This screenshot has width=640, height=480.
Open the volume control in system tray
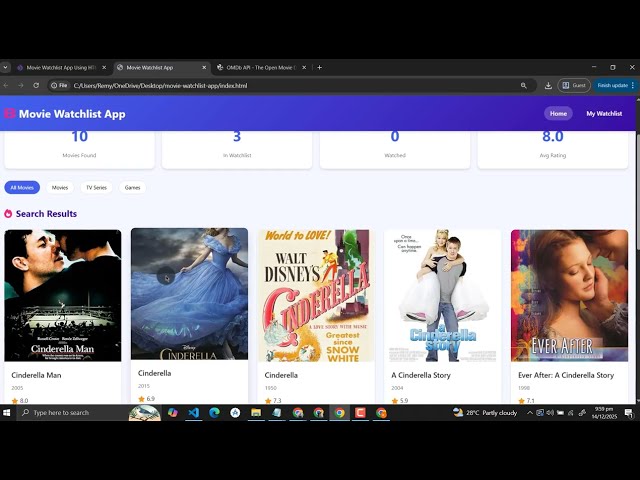tap(550, 413)
